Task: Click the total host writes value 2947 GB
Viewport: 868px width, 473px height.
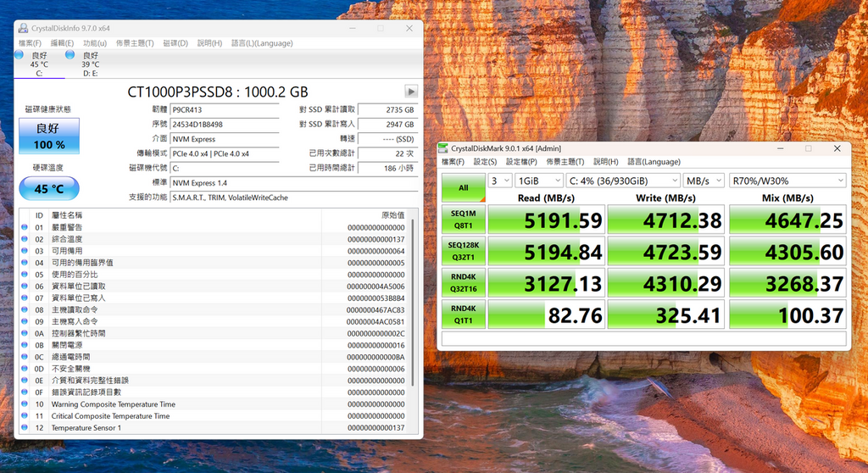Action: click(387, 124)
